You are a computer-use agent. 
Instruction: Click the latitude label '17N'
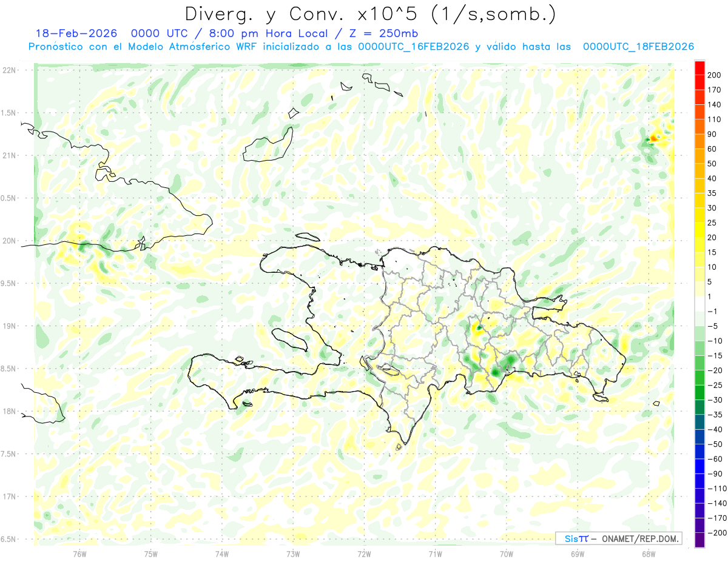9,497
